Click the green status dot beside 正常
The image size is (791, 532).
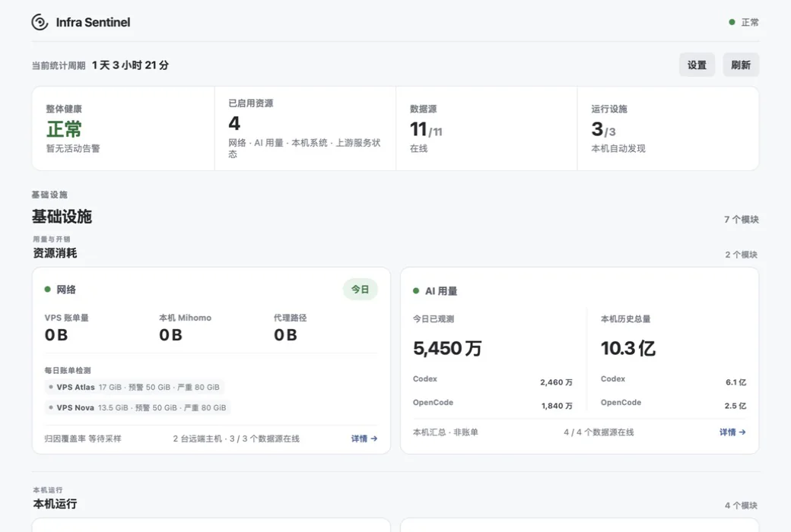pos(732,22)
